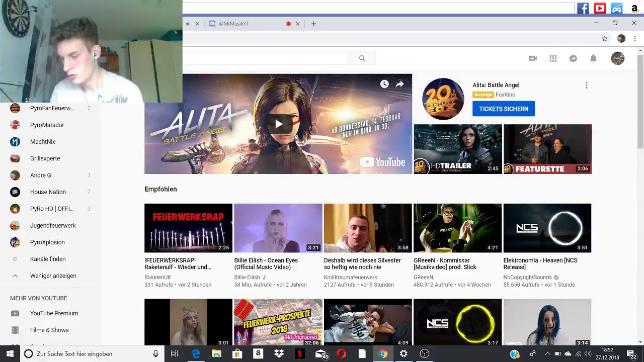Bookmark this page with the star icon
The height and width of the screenshot is (362, 644).
(605, 39)
